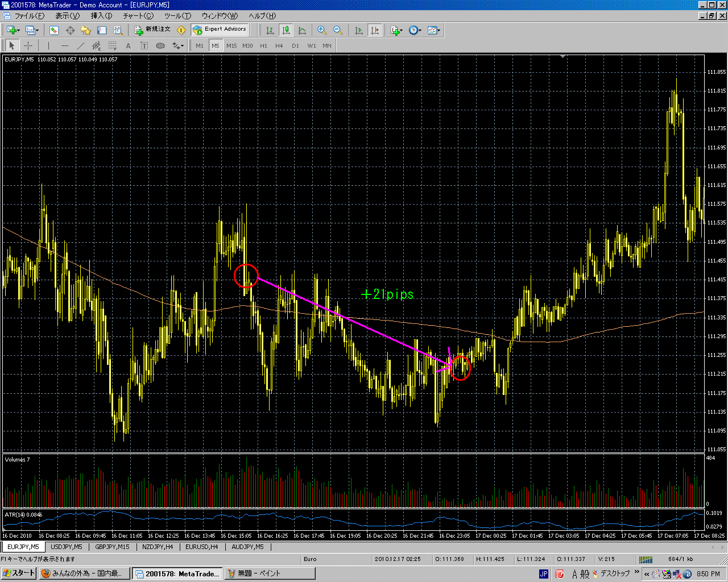The image size is (728, 582).
Task: Select the horizontal line tool
Action: (65, 46)
